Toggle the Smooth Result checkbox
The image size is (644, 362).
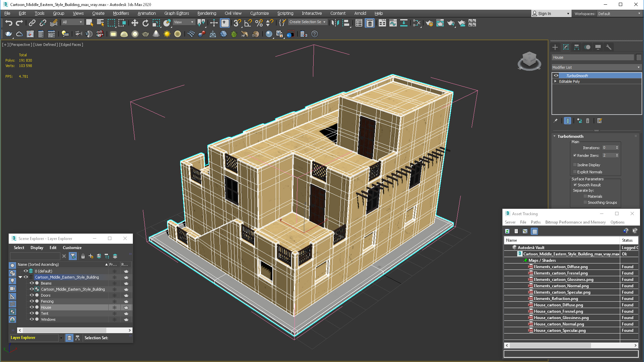click(575, 185)
